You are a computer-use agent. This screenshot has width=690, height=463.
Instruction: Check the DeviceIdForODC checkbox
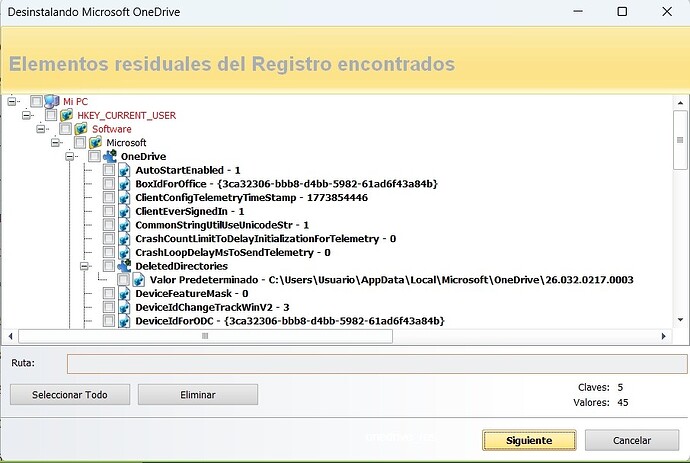pos(109,320)
